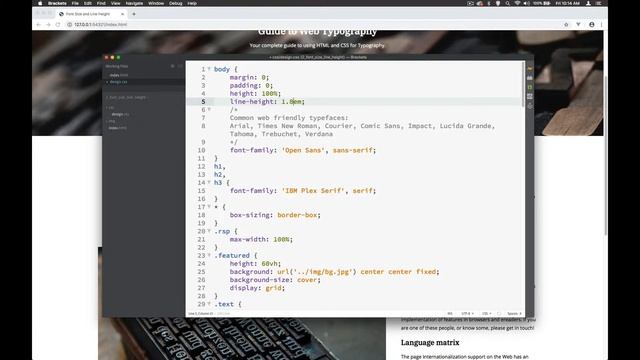Select the Font Size and Line Height browser tab
This screenshot has width=640, height=360.
coord(92,14)
